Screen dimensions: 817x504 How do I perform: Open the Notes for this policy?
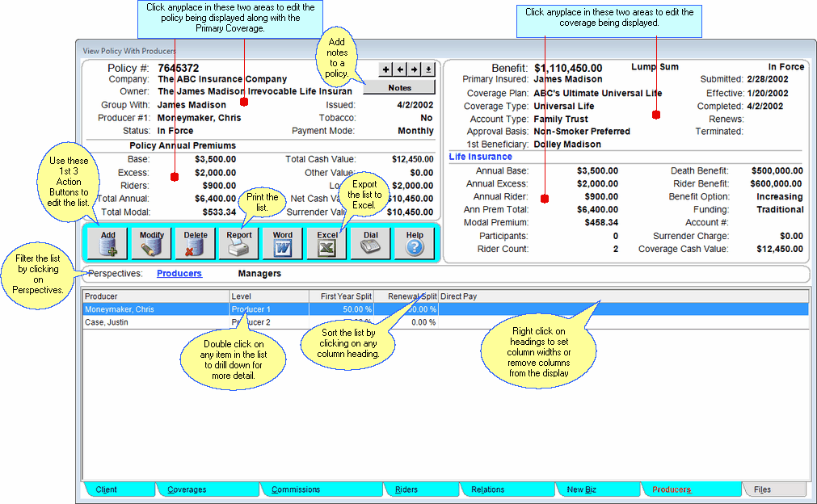[399, 87]
